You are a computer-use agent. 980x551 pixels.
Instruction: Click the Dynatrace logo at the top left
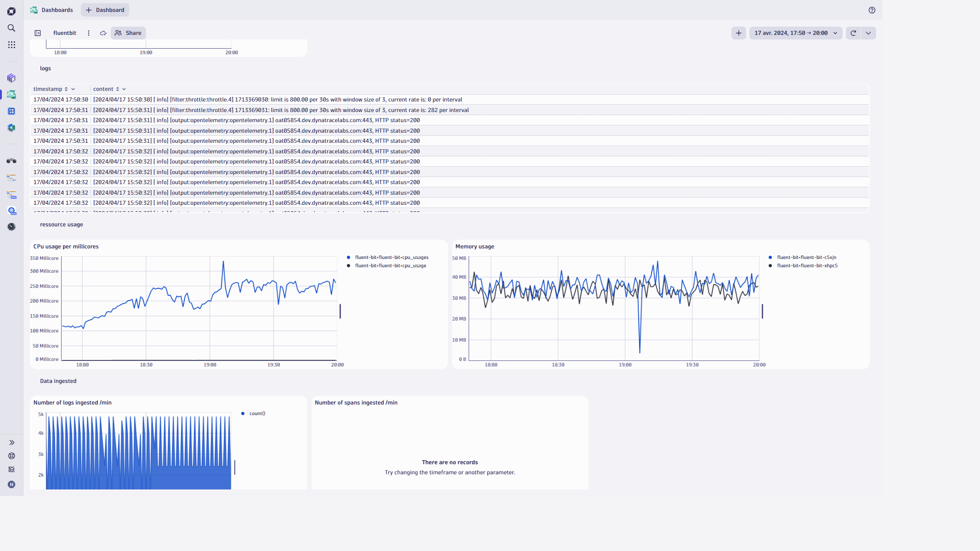[x=11, y=11]
